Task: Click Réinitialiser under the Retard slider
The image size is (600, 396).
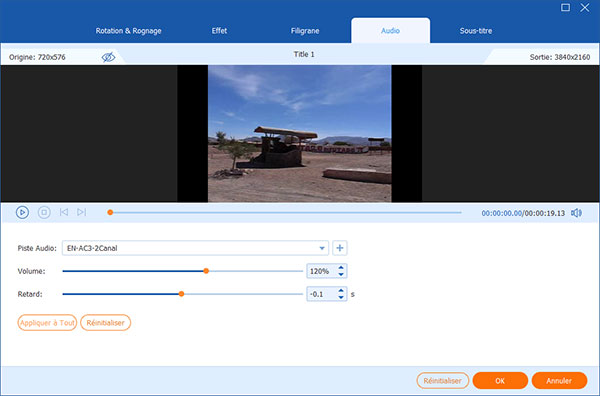Action: [106, 323]
